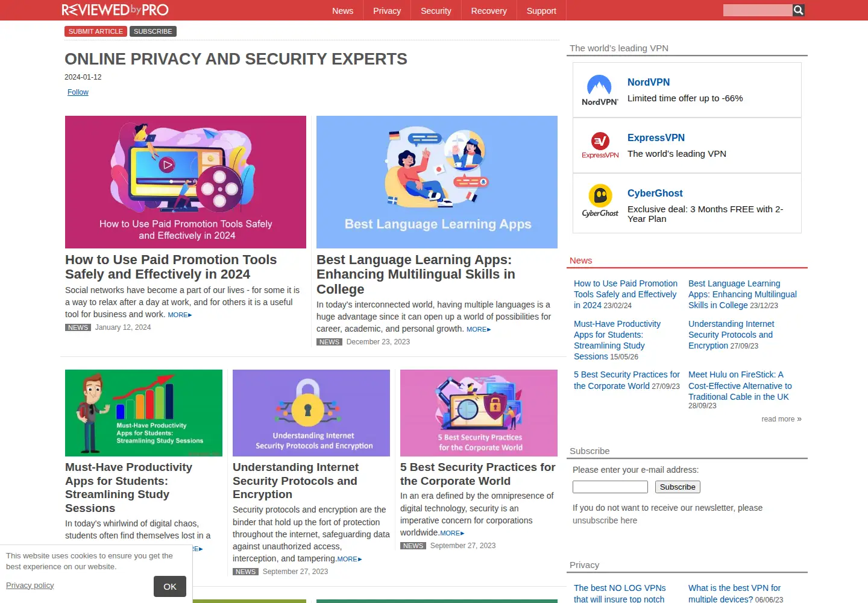Viewport: 868px width, 603px height.
Task: Open the News menu item
Action: (x=343, y=11)
